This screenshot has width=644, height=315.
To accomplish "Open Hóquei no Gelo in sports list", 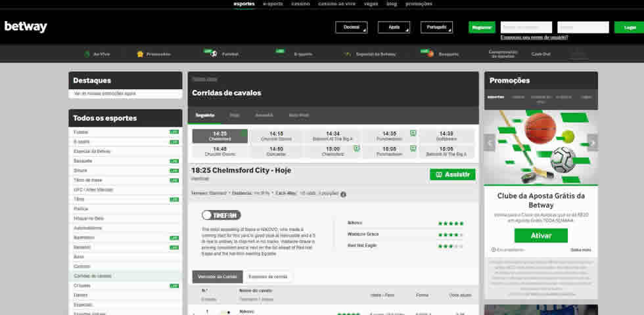I will click(x=126, y=218).
